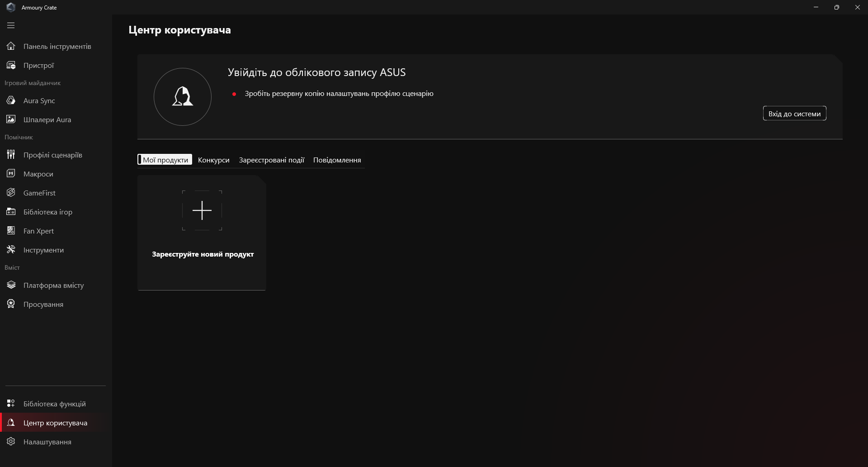Select Центр користувача in the sidebar
868x467 pixels.
click(56, 423)
